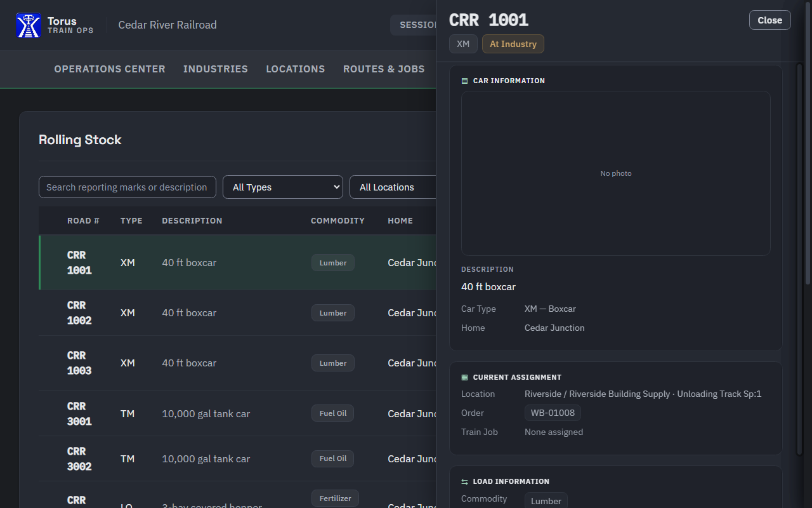This screenshot has width=812, height=508.
Task: Click the Fertilizer commodity tag
Action: [x=336, y=498]
